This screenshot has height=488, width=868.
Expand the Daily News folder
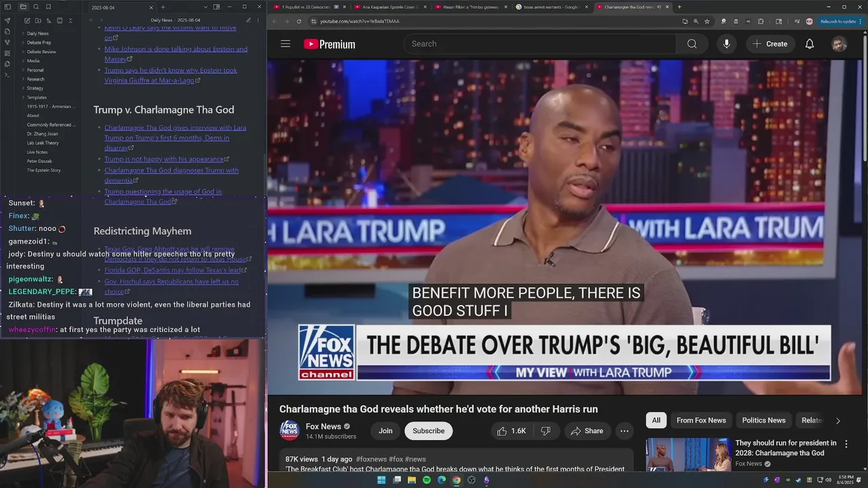pyautogui.click(x=37, y=33)
